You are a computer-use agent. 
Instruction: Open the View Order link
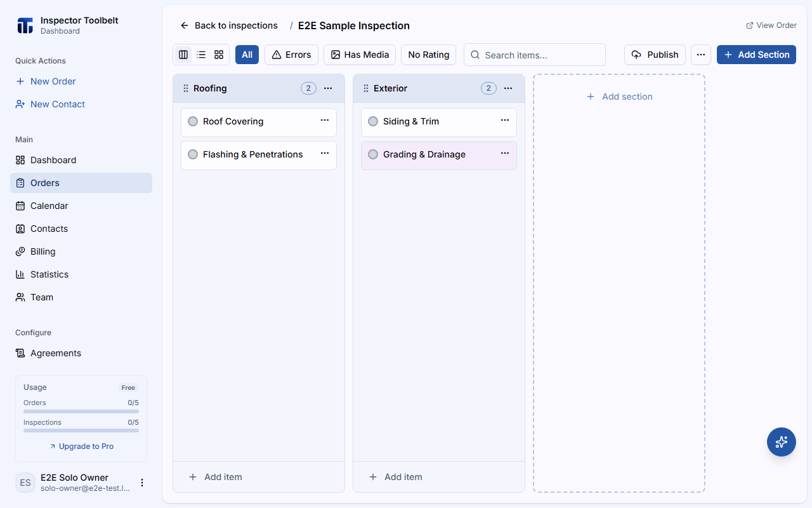coord(771,25)
